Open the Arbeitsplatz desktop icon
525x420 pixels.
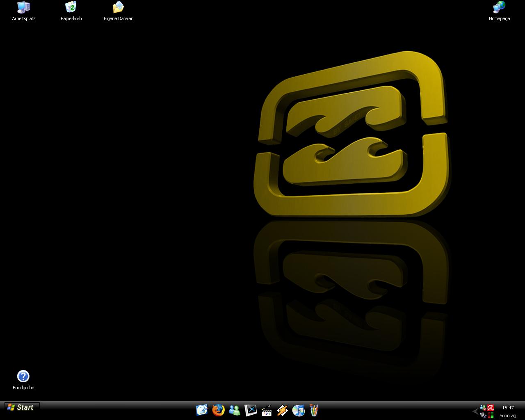pyautogui.click(x=23, y=11)
